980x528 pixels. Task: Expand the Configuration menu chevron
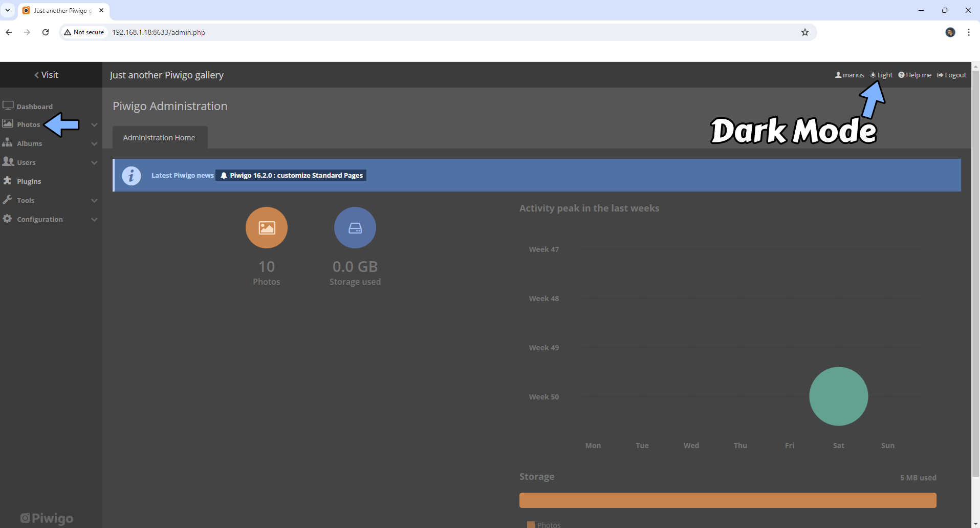pyautogui.click(x=94, y=220)
